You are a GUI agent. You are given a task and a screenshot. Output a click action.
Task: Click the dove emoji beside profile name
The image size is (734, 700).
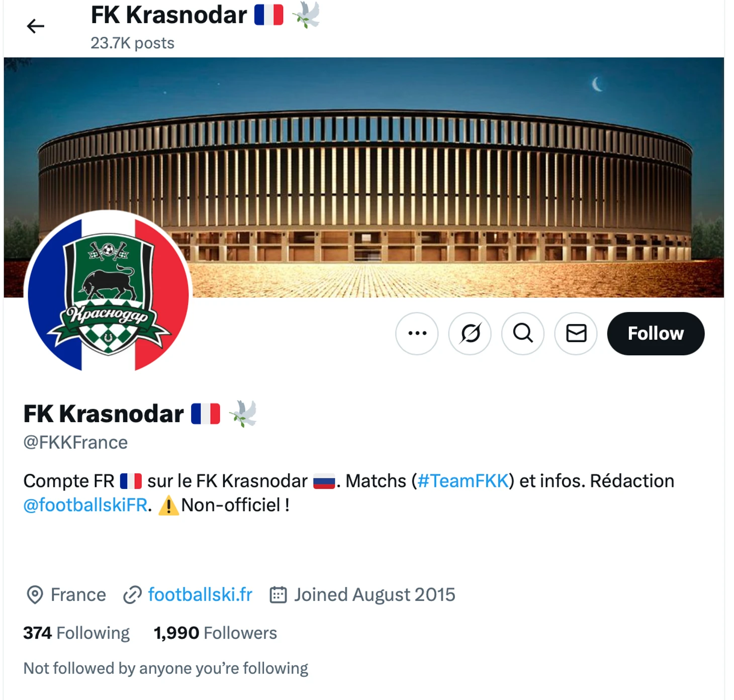[243, 414]
